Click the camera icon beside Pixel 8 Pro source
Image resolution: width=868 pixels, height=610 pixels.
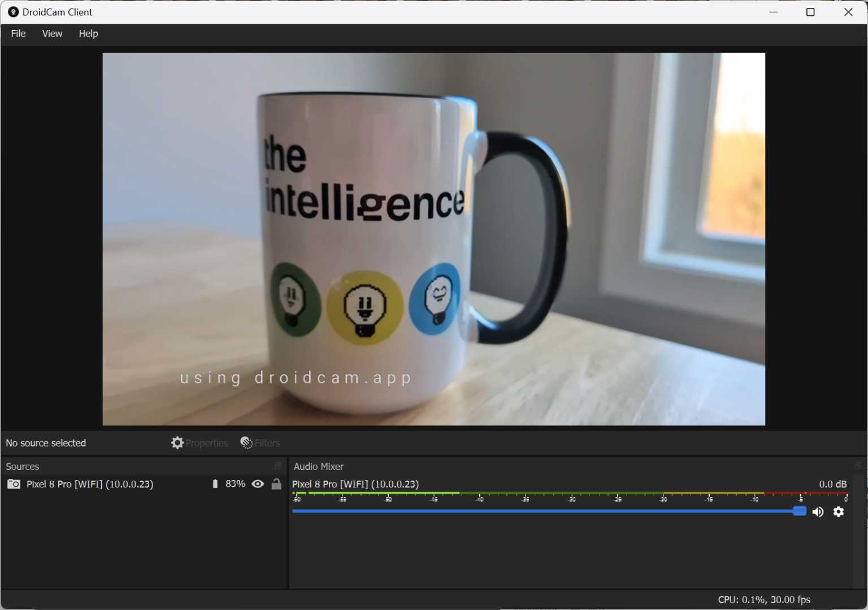tap(14, 484)
